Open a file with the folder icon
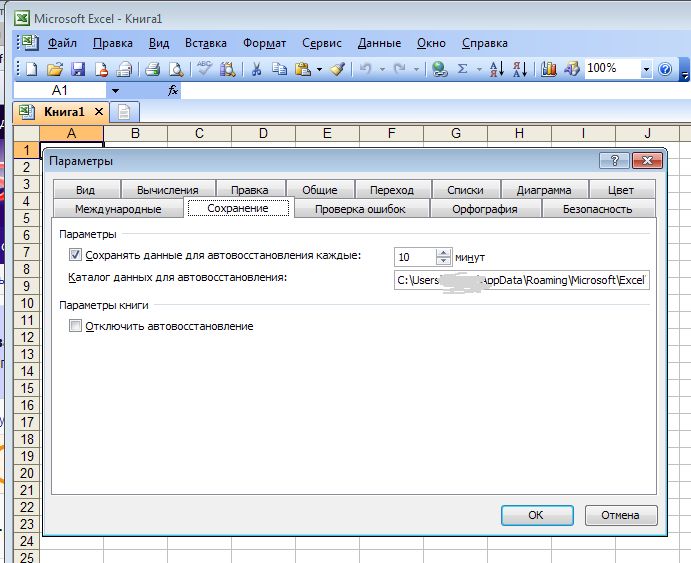This screenshot has width=691, height=563. pyautogui.click(x=55, y=69)
